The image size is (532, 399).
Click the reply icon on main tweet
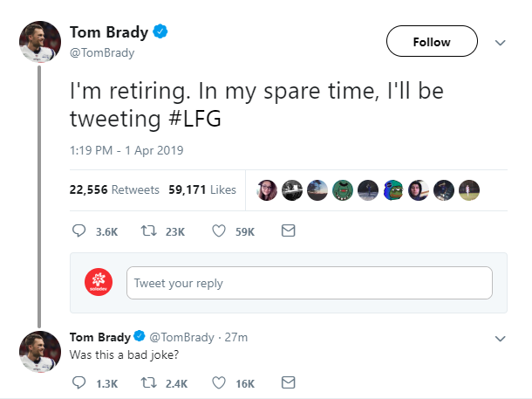pos(78,230)
